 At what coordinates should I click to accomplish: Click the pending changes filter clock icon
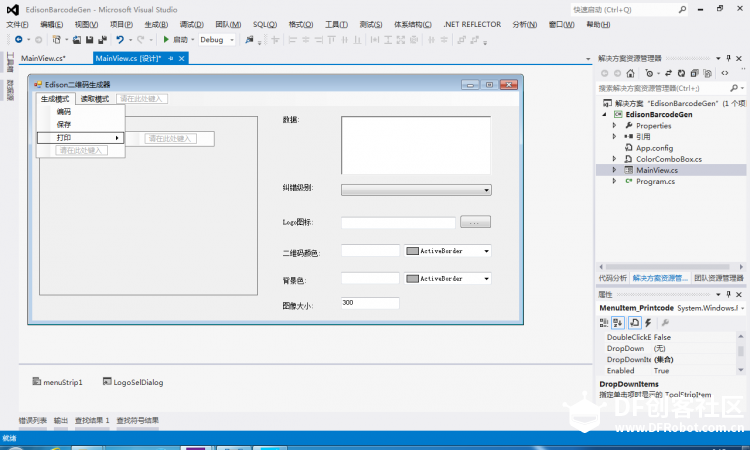(x=649, y=73)
